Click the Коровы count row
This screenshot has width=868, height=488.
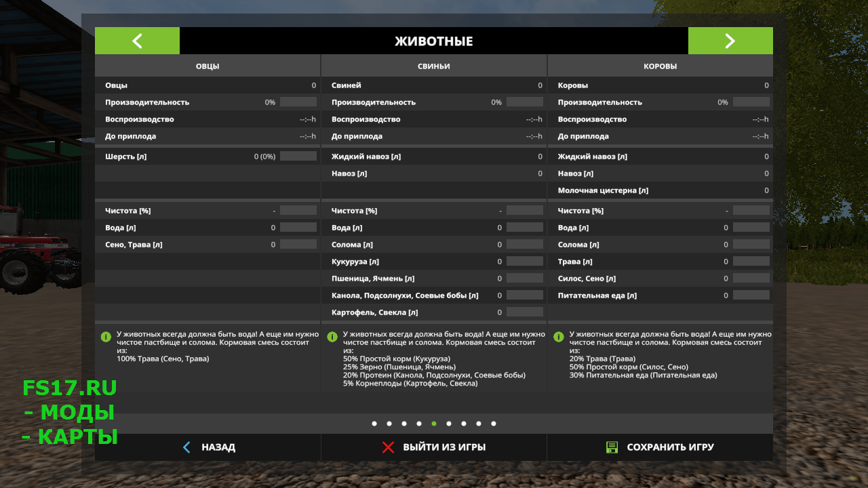[660, 85]
